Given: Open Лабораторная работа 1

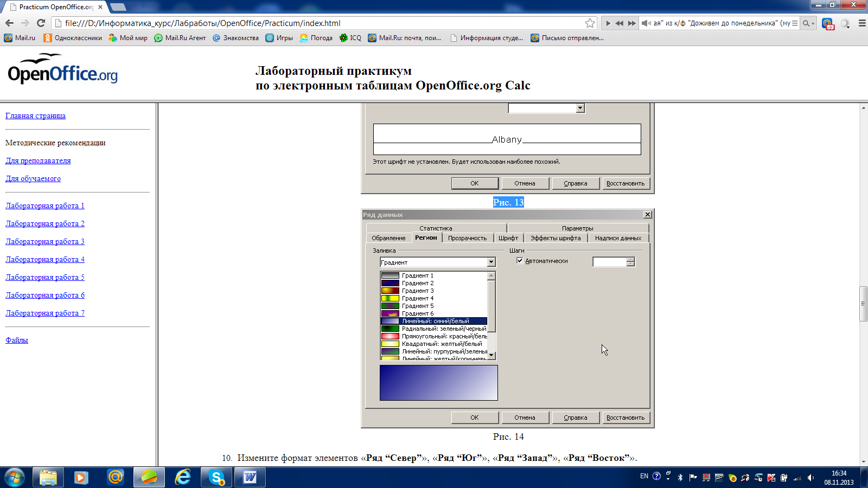Looking at the screenshot, I should [45, 206].
